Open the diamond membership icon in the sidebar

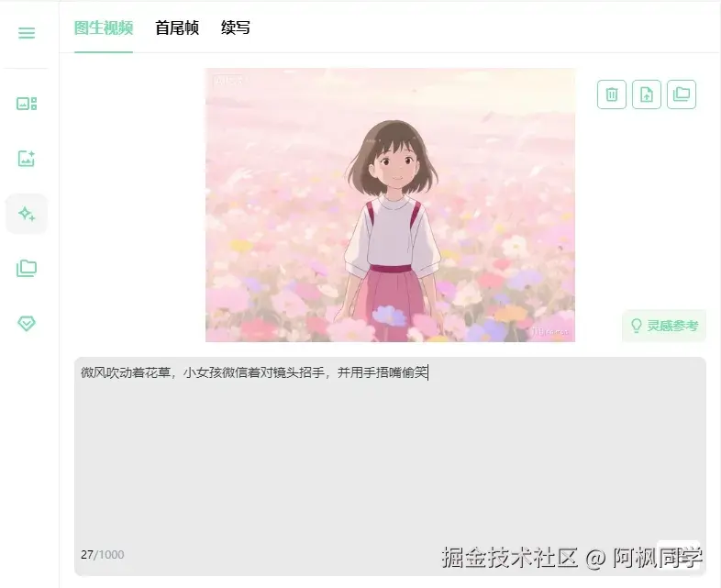(27, 323)
